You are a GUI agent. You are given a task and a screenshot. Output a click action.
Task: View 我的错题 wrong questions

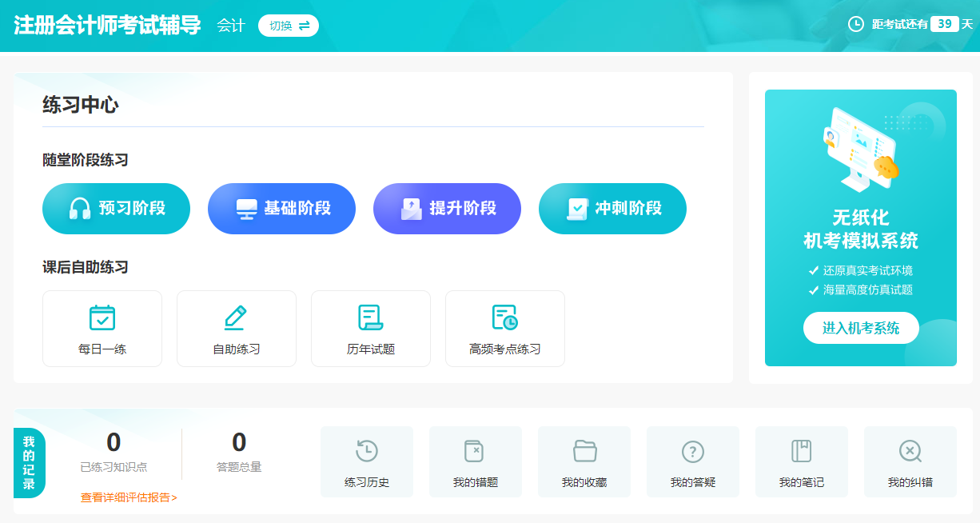pyautogui.click(x=475, y=461)
